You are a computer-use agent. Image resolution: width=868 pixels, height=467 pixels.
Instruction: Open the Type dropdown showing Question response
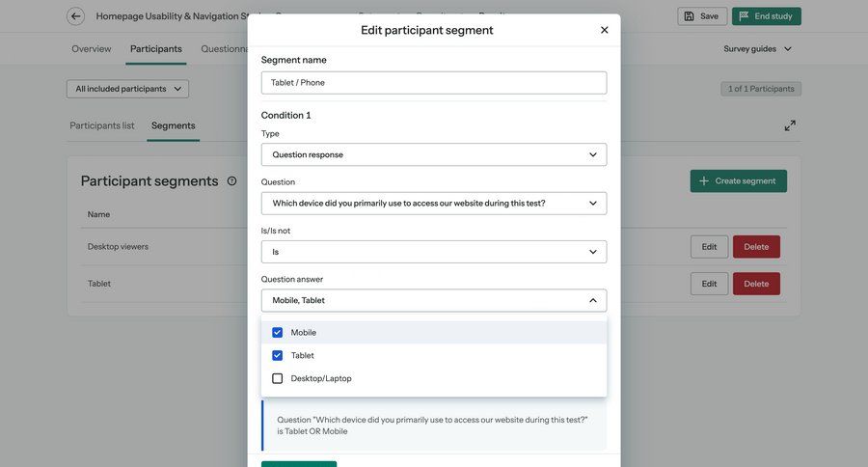pos(434,154)
